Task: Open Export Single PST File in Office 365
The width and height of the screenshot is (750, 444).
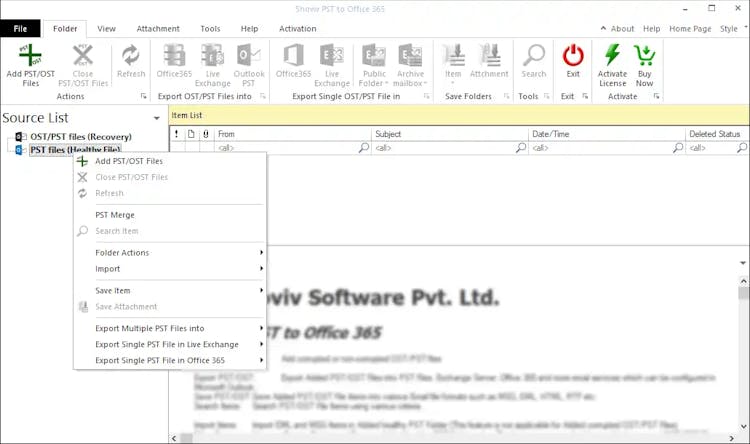Action: tap(169, 360)
